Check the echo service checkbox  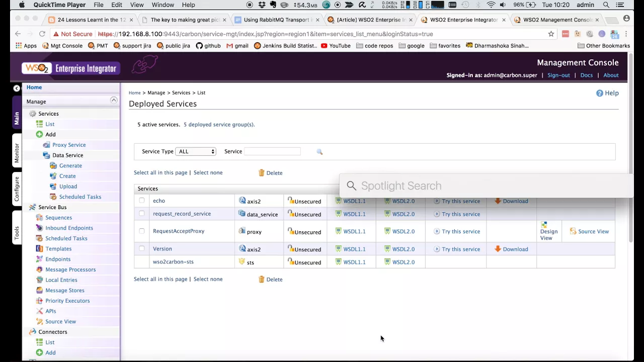[142, 201]
